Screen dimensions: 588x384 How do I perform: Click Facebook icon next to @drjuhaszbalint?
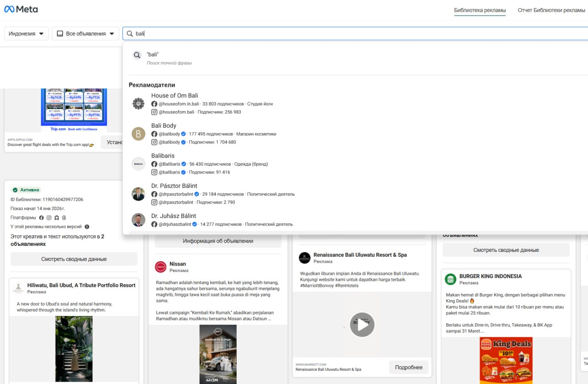pos(154,224)
